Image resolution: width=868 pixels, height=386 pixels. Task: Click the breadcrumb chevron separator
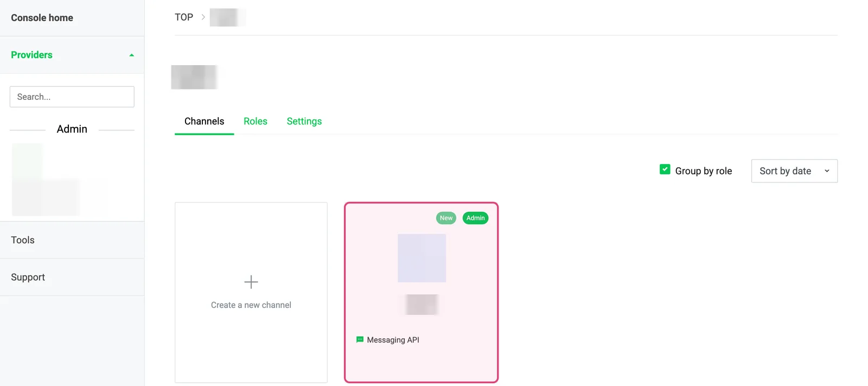tap(203, 17)
